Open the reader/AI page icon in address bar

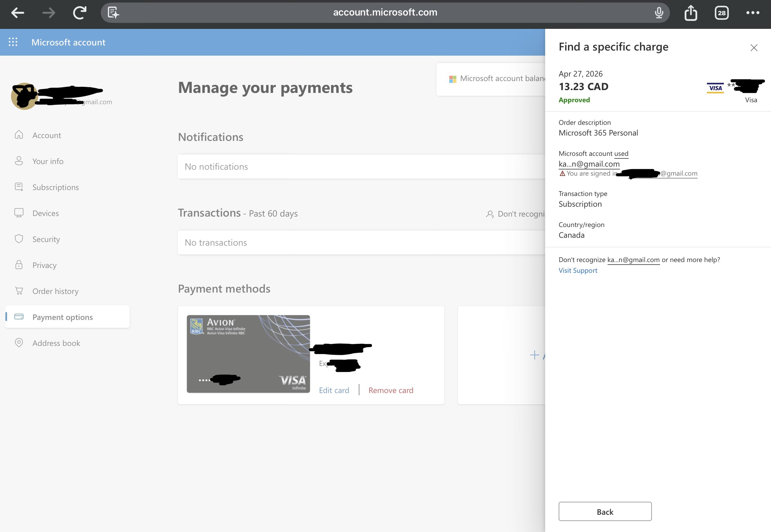(113, 13)
